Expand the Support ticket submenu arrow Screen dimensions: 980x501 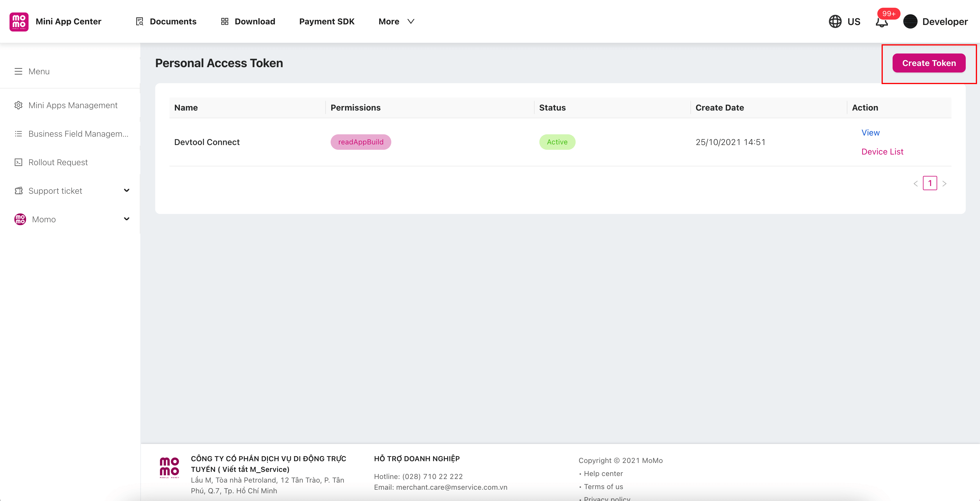(x=127, y=190)
